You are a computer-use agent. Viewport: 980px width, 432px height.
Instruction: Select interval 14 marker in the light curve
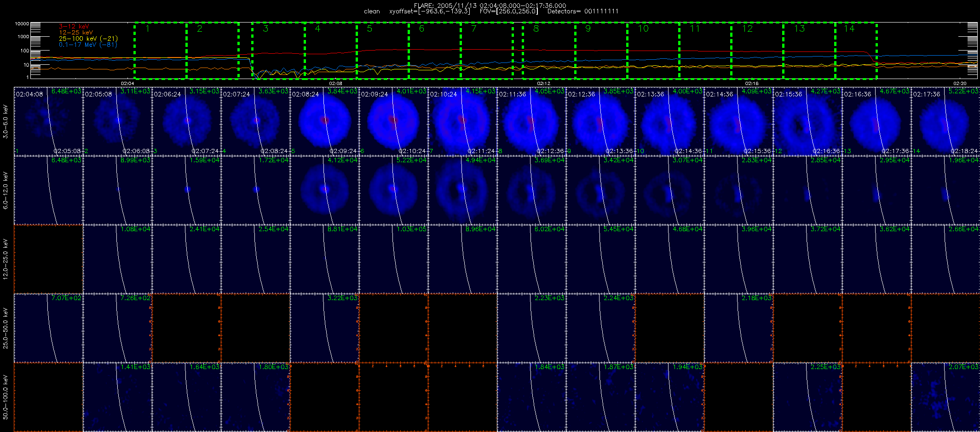pos(849,28)
